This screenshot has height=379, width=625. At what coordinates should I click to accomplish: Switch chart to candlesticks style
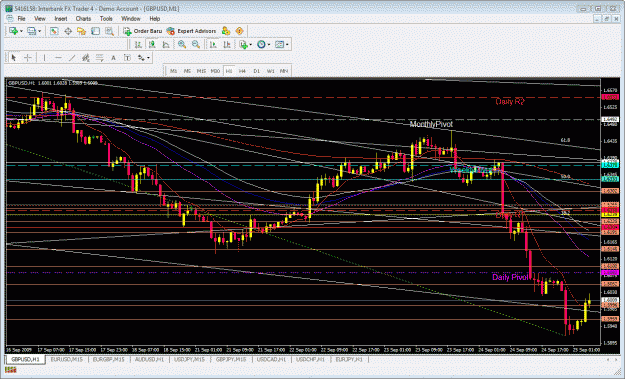click(152, 45)
